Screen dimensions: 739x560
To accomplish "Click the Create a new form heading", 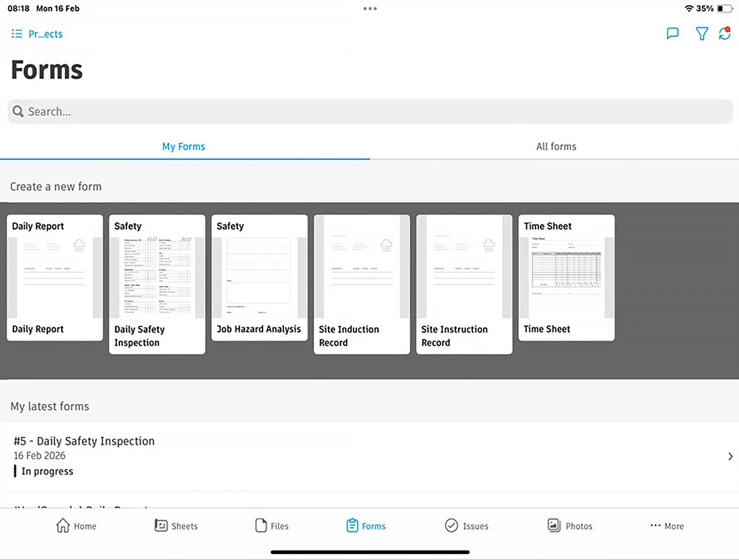I will 56,187.
